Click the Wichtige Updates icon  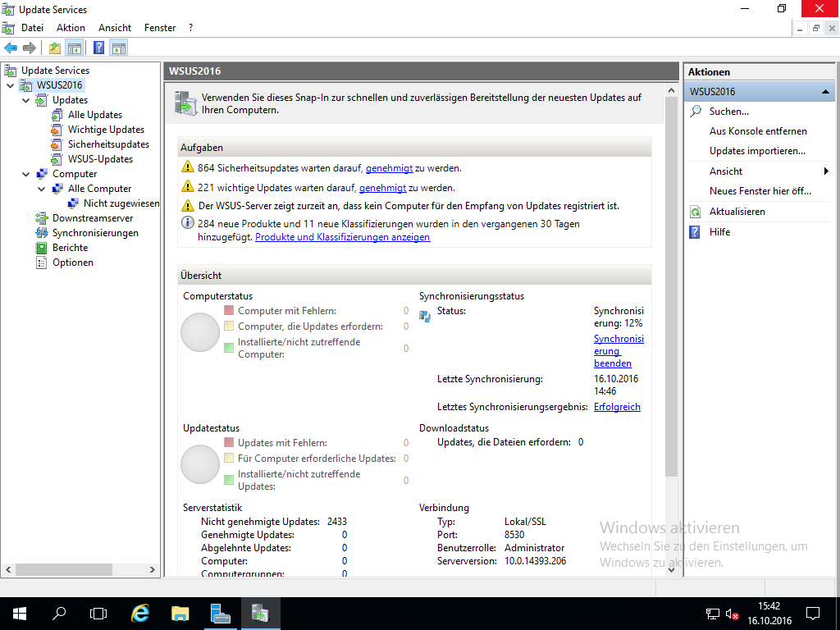click(57, 130)
